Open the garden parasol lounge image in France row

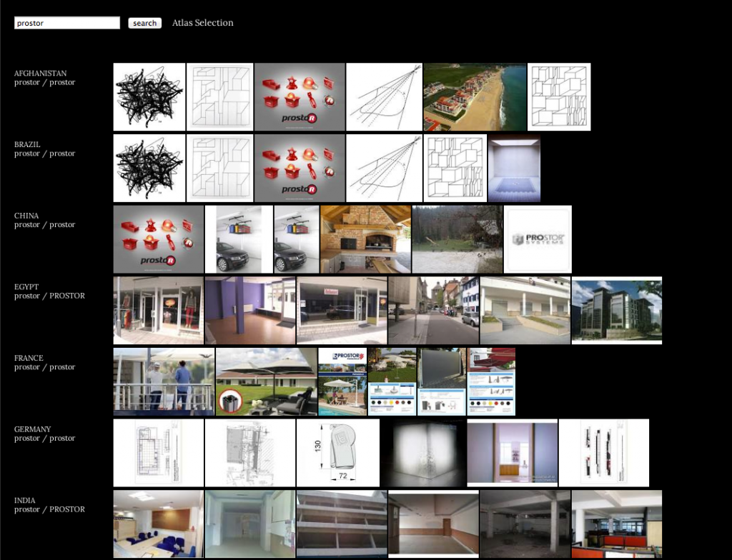267,381
